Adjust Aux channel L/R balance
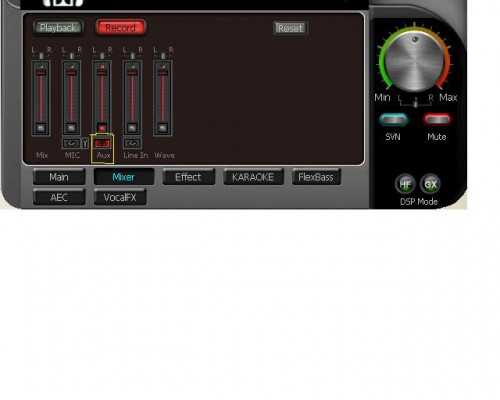Viewport: 500px width, 400px height. point(102,56)
